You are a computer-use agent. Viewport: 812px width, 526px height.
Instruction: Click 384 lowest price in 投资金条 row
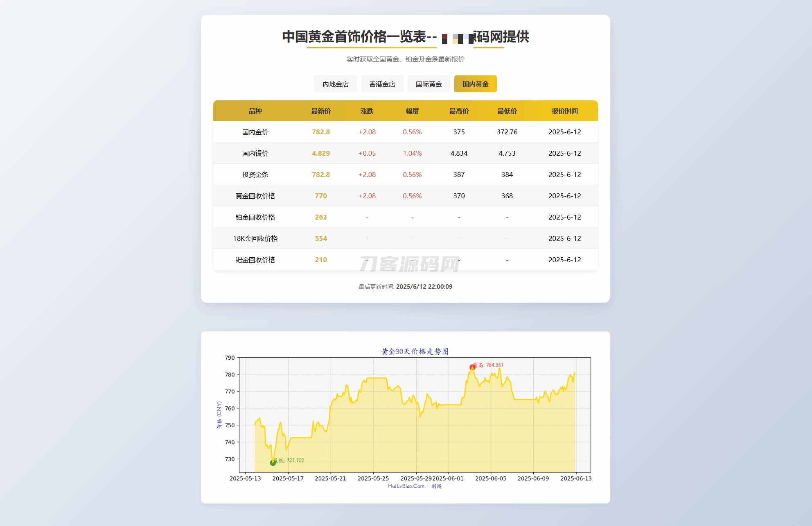tap(507, 175)
